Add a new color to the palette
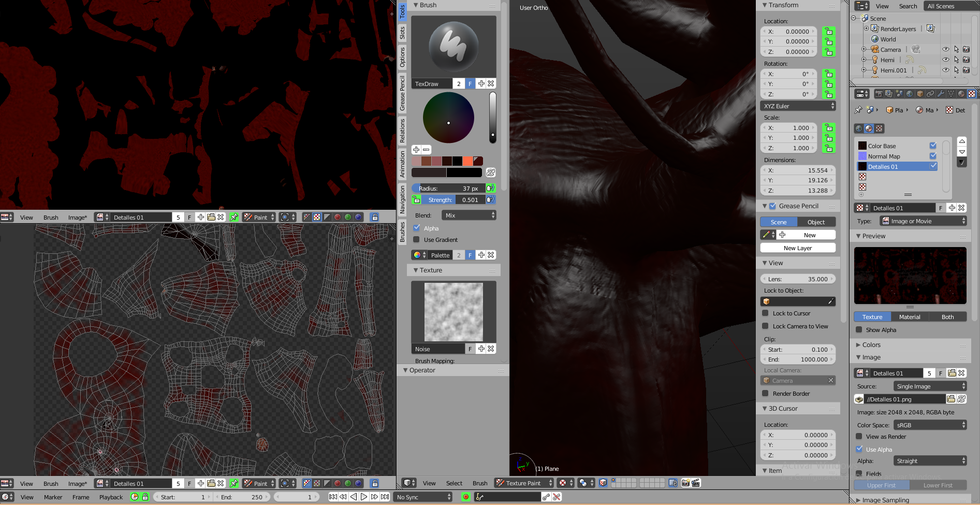This screenshot has width=980, height=505. point(416,150)
